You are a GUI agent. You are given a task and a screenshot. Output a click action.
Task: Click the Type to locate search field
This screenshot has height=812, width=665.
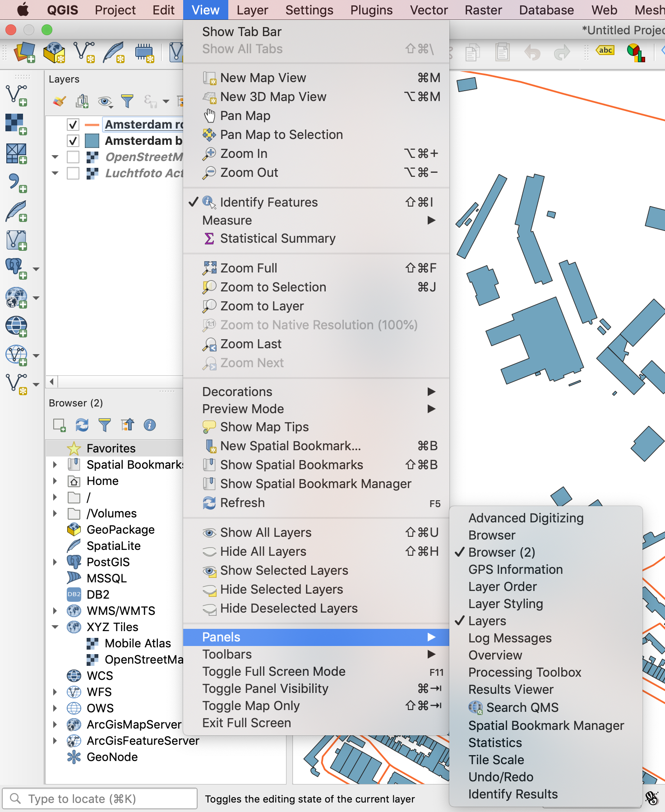click(100, 799)
